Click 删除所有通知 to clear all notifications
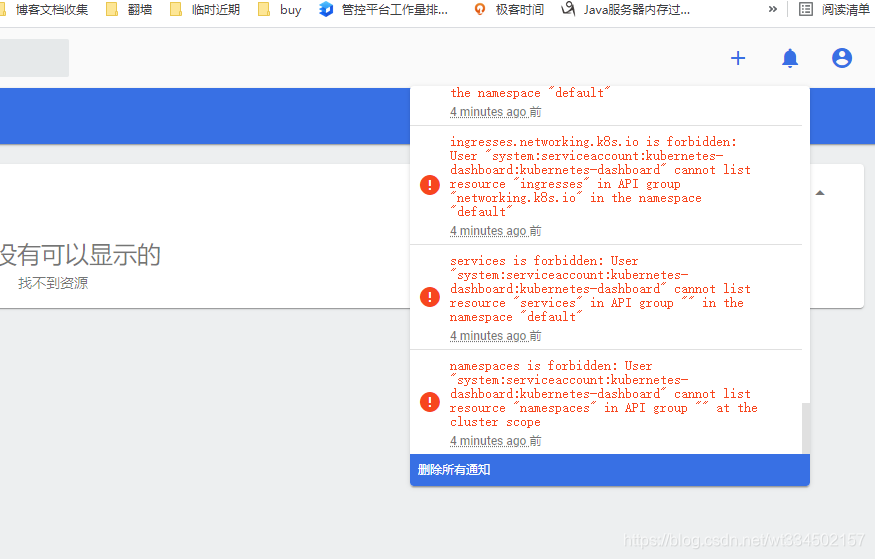The width and height of the screenshot is (875, 559). tap(609, 470)
